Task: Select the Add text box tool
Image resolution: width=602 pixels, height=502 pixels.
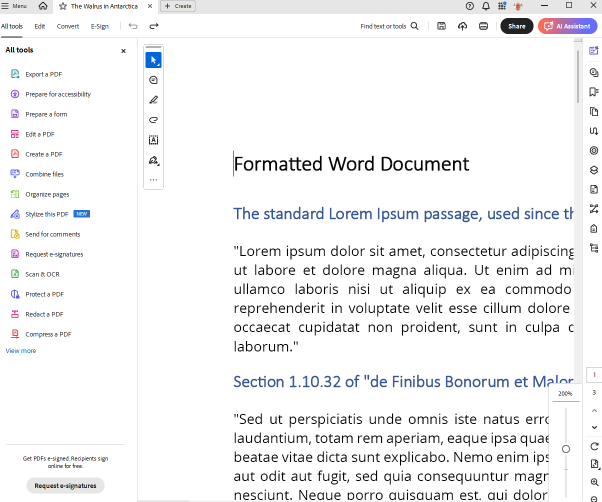Action: tap(153, 140)
